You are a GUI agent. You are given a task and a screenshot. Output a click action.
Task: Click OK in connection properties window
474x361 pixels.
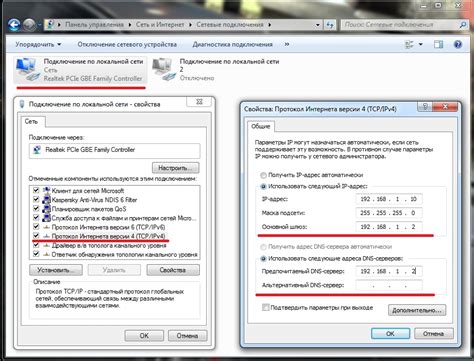144,336
